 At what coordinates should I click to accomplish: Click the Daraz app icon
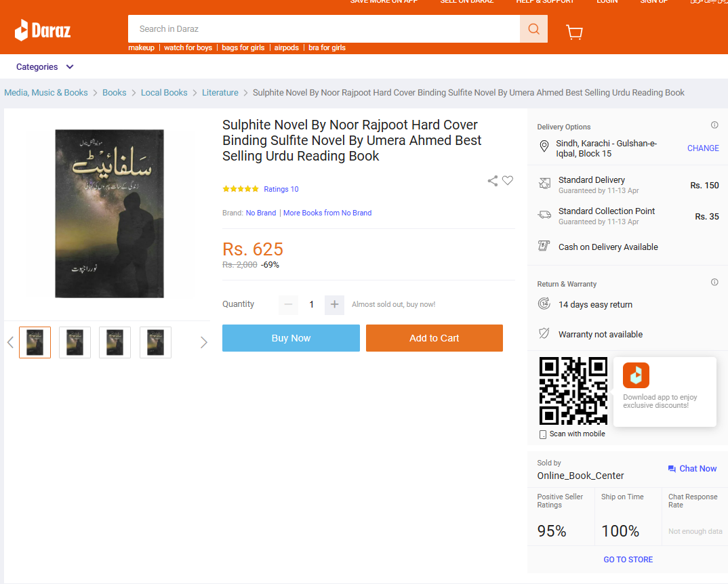(x=636, y=375)
